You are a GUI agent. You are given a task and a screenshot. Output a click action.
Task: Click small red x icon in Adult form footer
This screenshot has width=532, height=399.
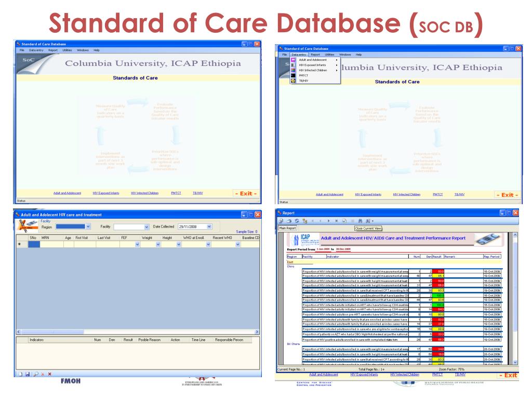(x=43, y=374)
